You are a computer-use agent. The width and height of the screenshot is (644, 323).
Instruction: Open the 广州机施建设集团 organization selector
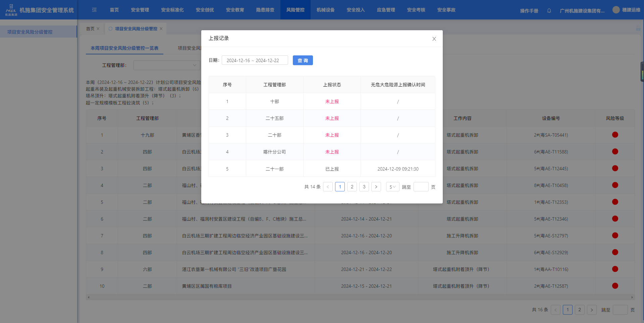(x=582, y=11)
